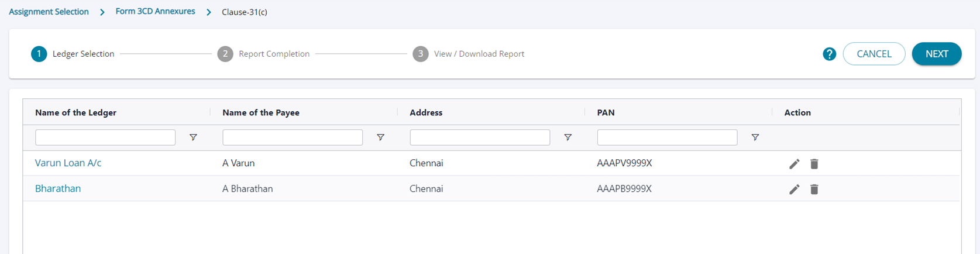Focus the PAN filter text box
Image resolution: width=980 pixels, height=254 pixels.
(667, 138)
